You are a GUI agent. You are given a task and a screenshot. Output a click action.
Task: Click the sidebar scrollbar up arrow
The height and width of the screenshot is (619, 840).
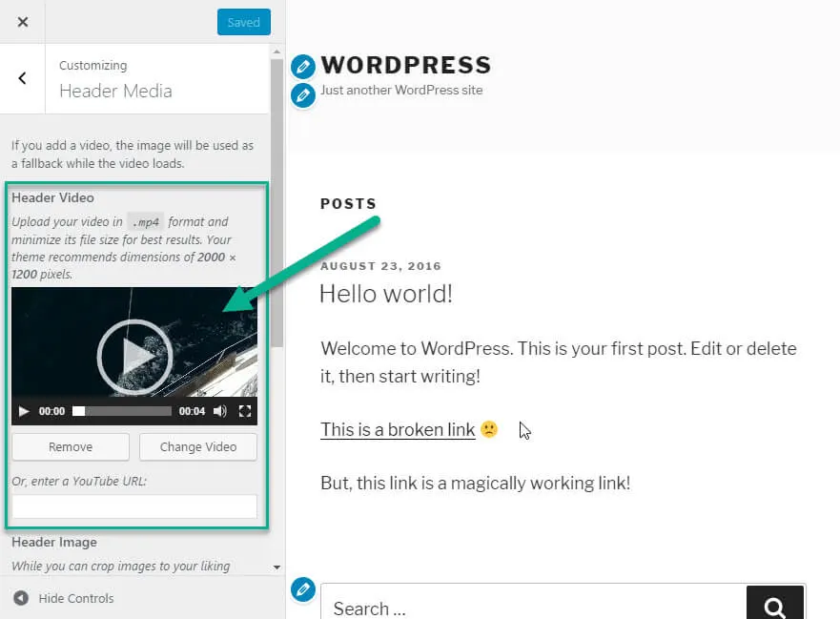277,52
